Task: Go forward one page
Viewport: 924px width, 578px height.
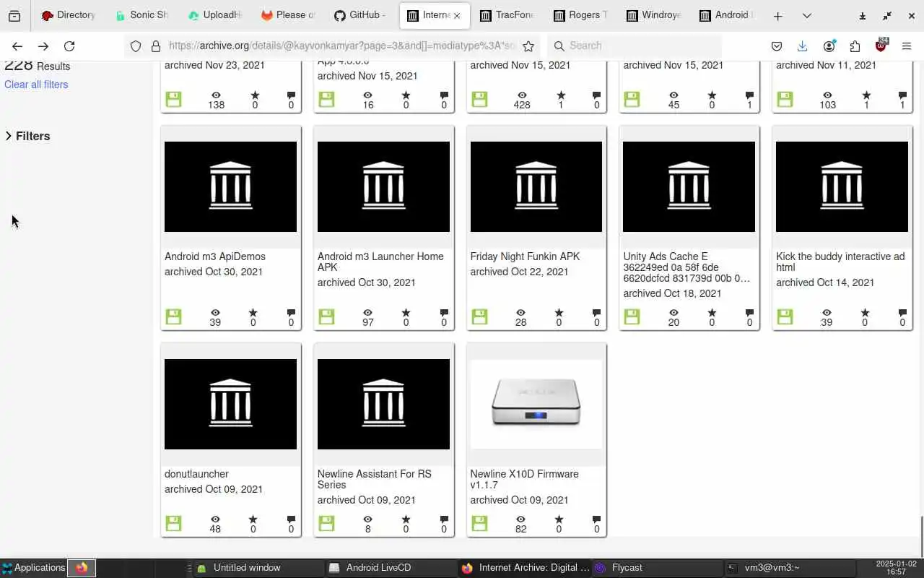Action: click(x=43, y=46)
